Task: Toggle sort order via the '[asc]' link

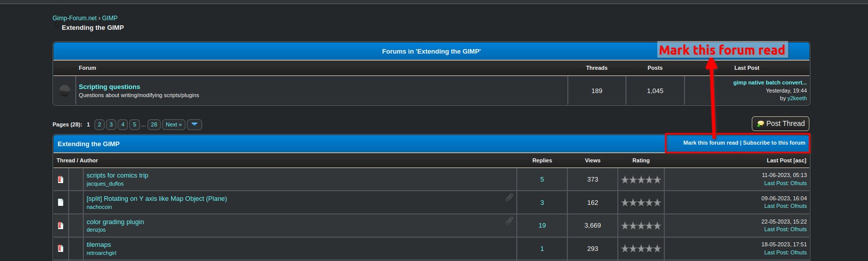Action: coord(800,160)
